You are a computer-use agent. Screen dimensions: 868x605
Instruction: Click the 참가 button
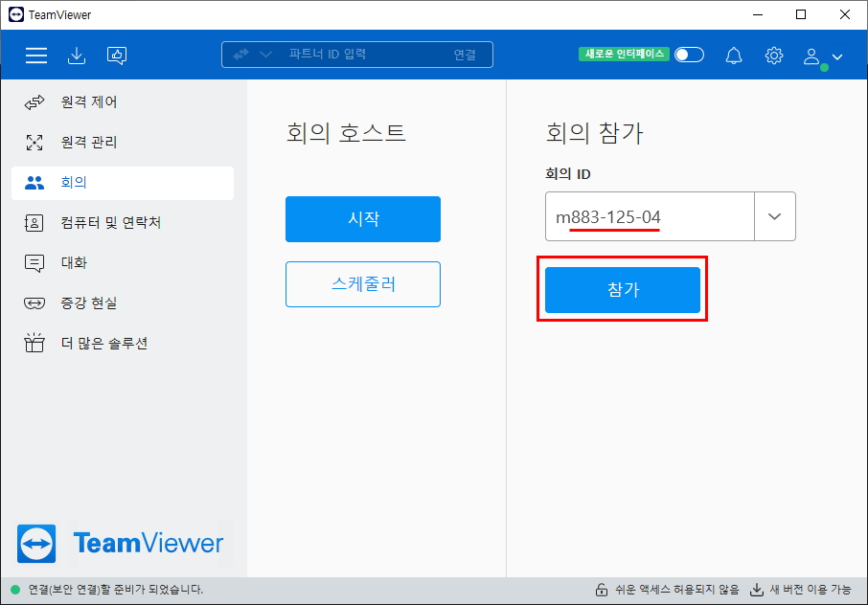click(x=623, y=290)
